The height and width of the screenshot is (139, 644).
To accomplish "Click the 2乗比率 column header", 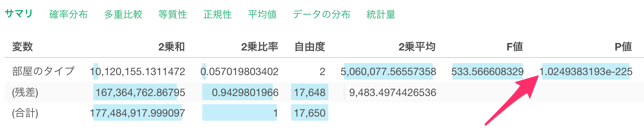I will 260,47.
